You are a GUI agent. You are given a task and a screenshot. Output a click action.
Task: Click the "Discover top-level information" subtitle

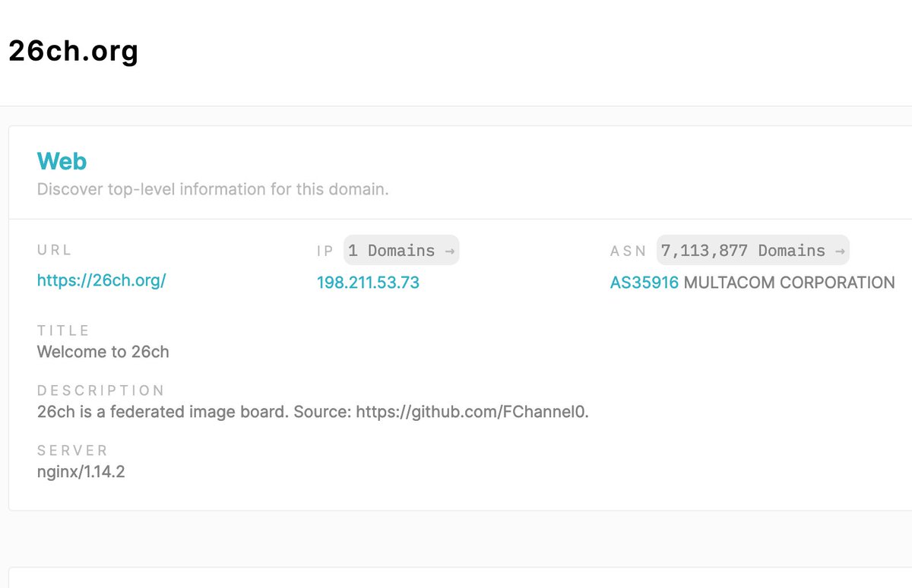[213, 189]
